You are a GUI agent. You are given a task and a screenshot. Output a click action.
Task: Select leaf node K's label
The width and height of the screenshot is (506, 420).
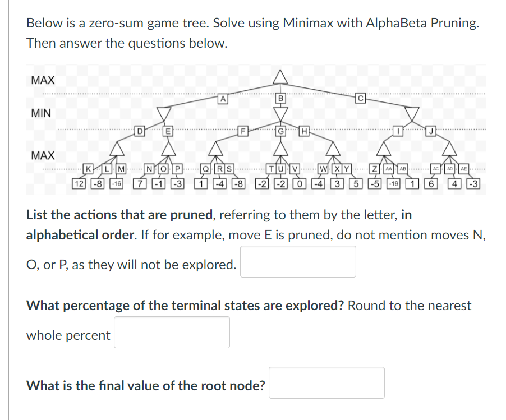pos(88,169)
